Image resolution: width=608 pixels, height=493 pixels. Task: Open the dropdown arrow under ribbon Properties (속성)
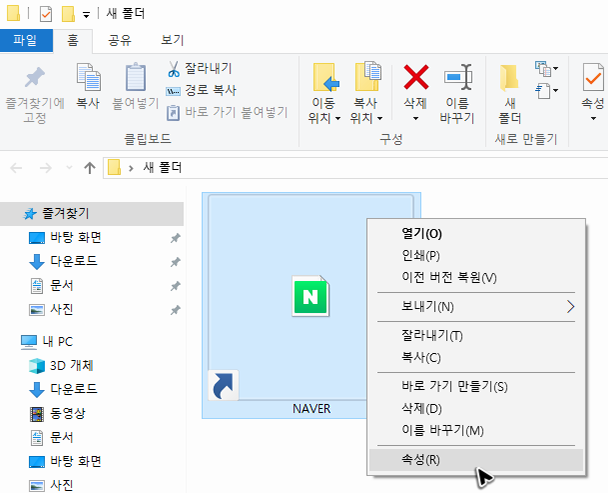click(x=593, y=118)
